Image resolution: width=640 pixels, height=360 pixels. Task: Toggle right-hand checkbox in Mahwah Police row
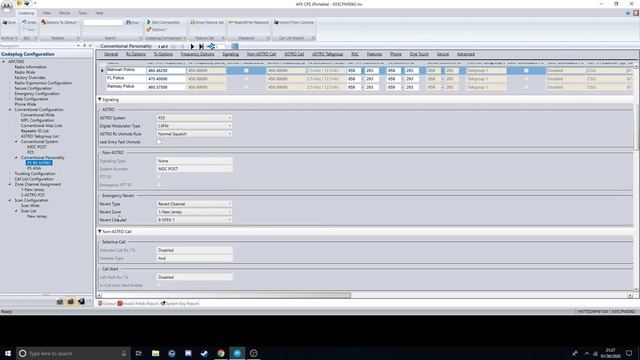[x=526, y=71]
